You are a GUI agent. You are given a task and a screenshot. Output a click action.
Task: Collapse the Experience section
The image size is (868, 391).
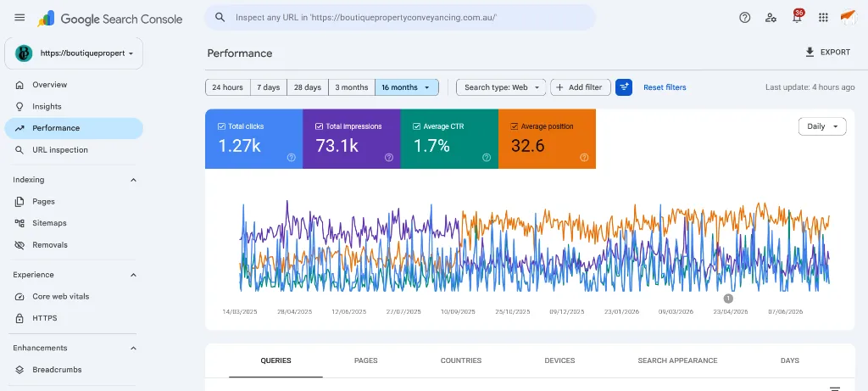pos(133,275)
